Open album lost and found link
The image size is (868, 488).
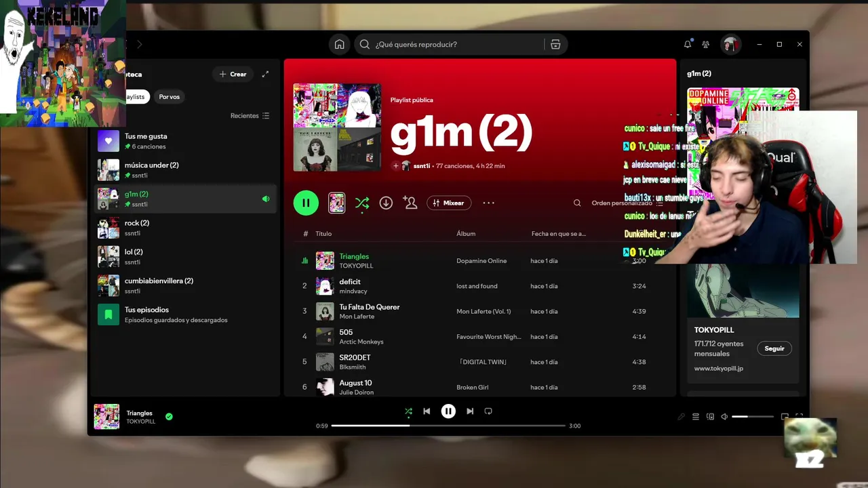click(477, 286)
